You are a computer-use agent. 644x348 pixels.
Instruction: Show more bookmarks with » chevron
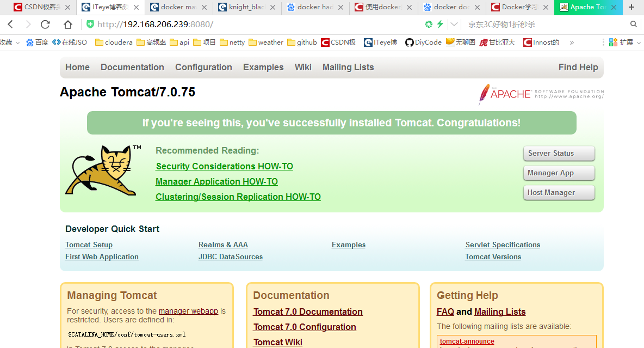point(571,42)
